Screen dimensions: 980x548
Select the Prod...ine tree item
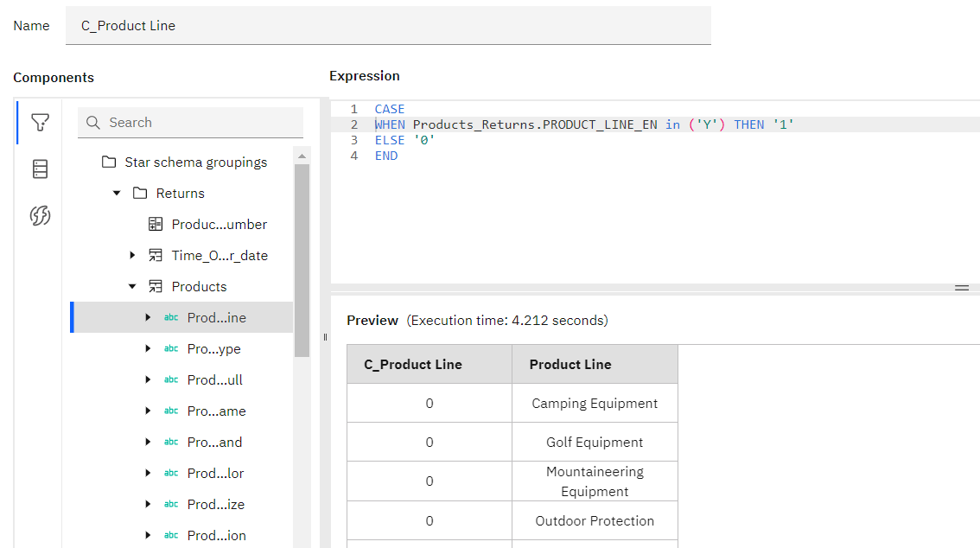[x=181, y=317]
